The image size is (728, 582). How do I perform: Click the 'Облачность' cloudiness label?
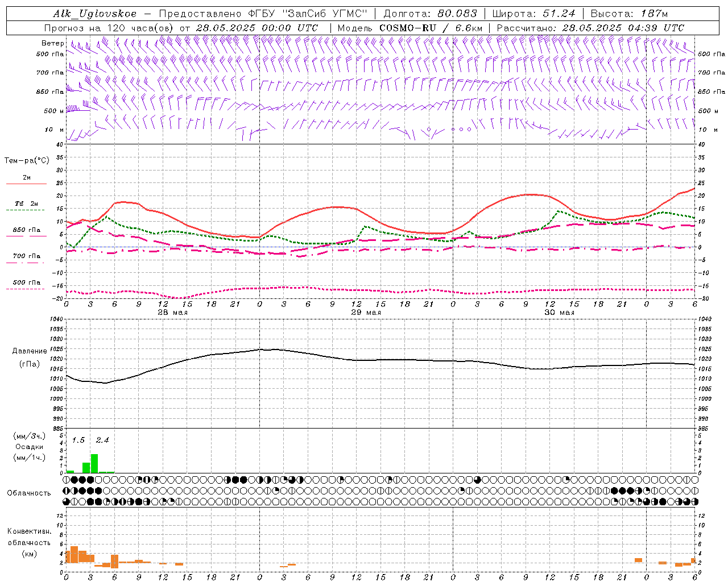tap(29, 493)
